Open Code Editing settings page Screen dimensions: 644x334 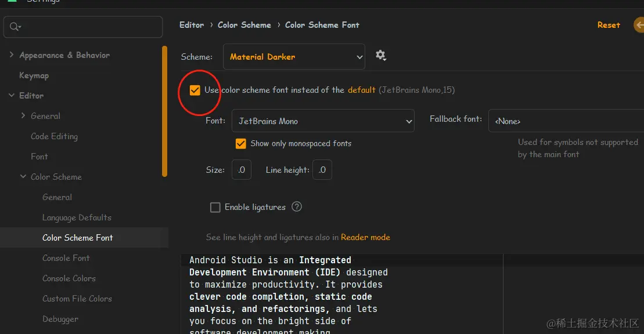[x=54, y=136]
